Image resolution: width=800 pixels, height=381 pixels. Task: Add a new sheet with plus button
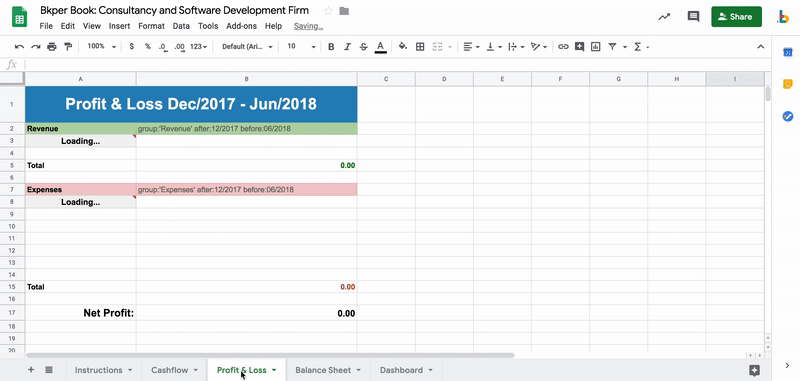(31, 370)
